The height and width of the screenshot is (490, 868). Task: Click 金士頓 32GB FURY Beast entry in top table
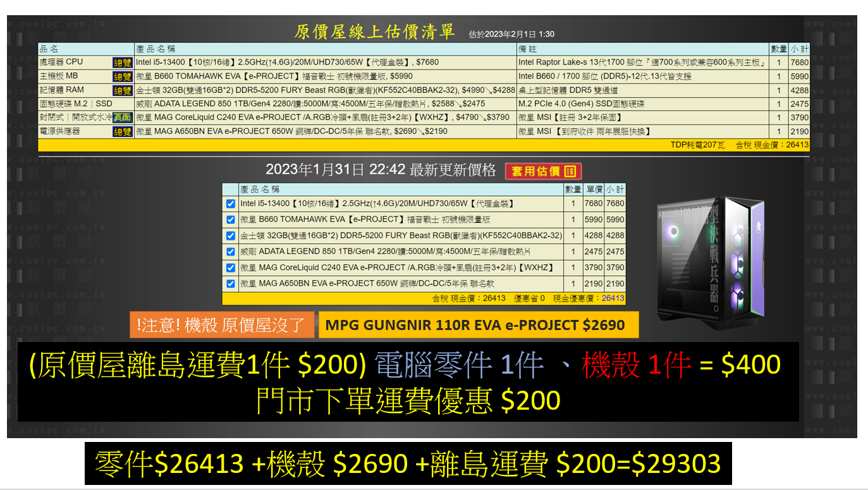point(326,90)
